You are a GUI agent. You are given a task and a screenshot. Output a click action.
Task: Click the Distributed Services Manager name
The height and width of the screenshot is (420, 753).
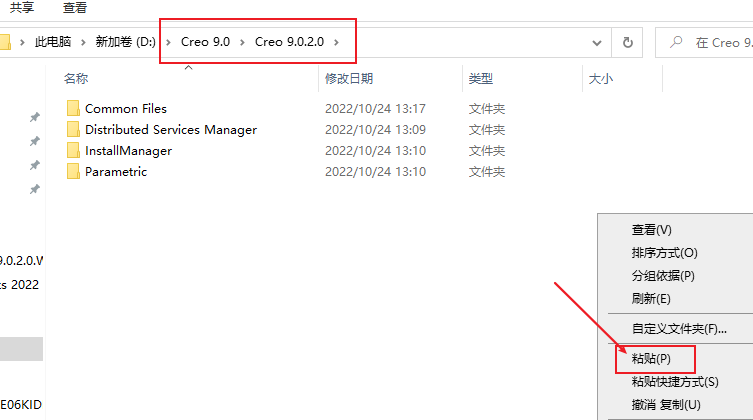point(171,130)
